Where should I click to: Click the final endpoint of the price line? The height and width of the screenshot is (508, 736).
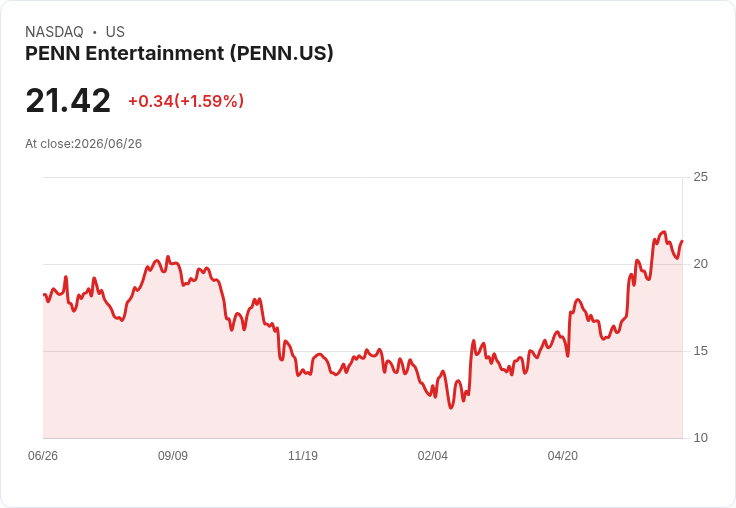(x=682, y=241)
